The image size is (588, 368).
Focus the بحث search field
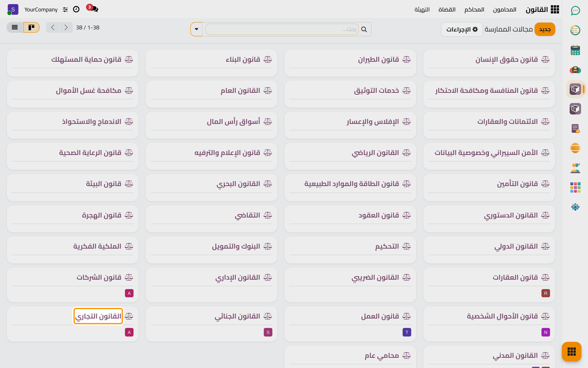(x=282, y=29)
